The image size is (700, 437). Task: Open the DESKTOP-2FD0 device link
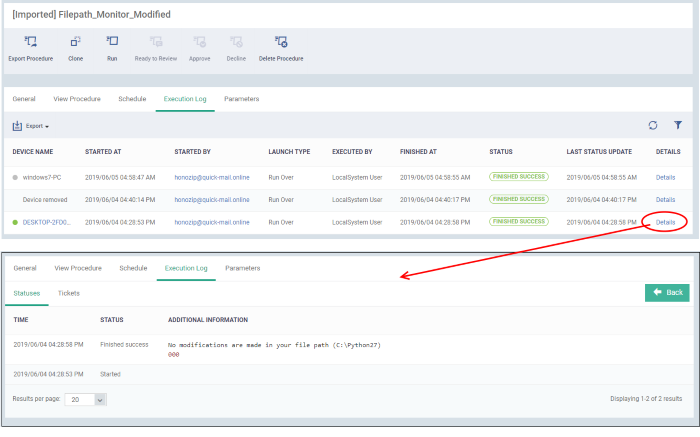point(46,222)
